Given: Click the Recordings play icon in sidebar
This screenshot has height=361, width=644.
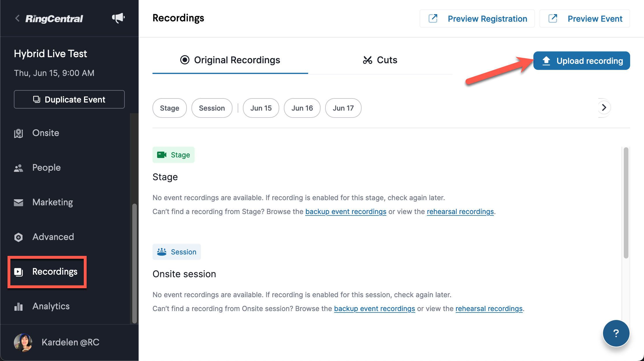Looking at the screenshot, I should (x=18, y=272).
